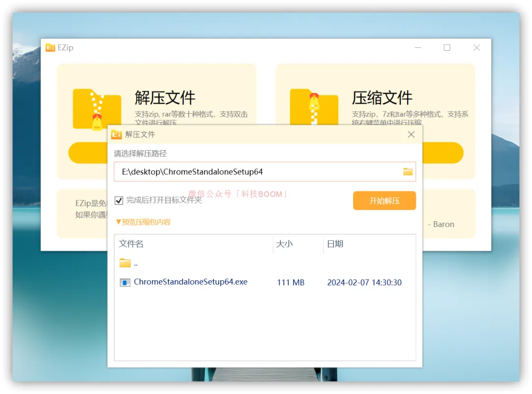
Task: Click the EZip app icon in main window
Action: coord(50,48)
